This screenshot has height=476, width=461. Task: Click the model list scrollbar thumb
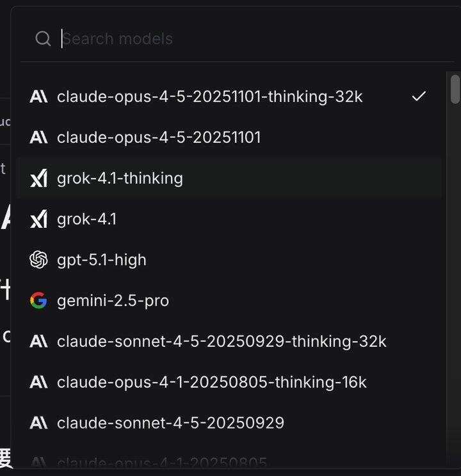coord(455,89)
